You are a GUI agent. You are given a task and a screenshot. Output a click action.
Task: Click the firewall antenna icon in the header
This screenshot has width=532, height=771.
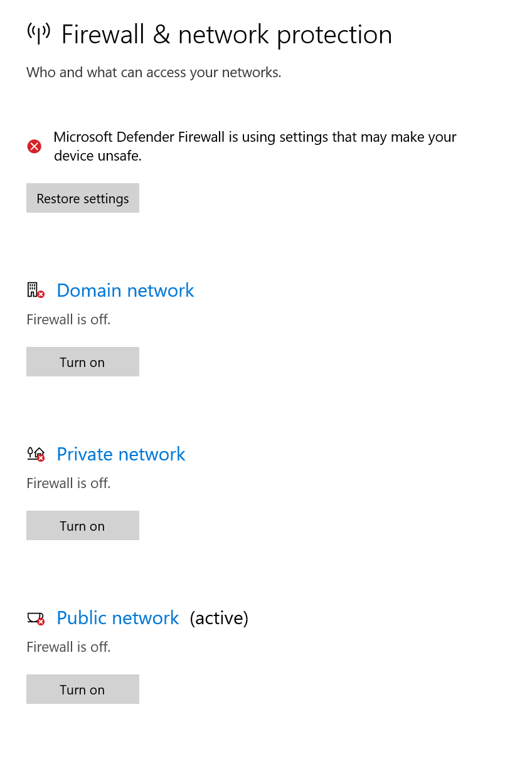click(x=38, y=33)
